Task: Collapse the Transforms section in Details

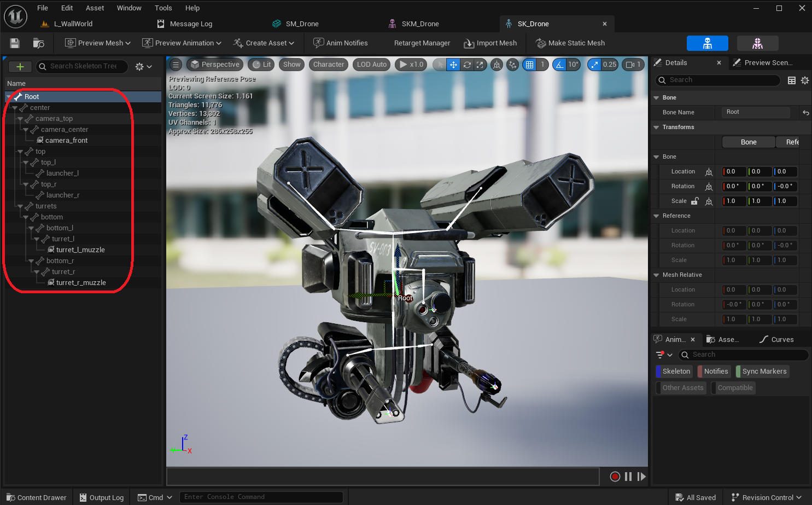Action: (x=656, y=127)
